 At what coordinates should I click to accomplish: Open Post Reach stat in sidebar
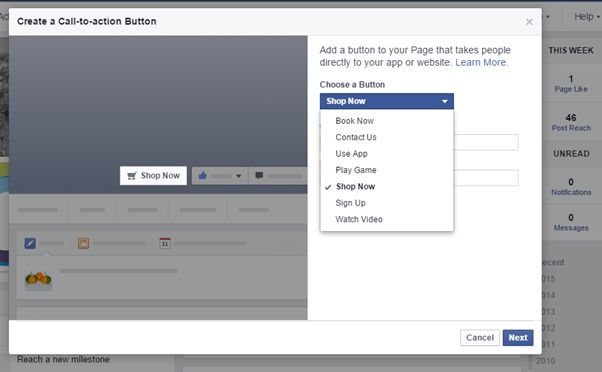pos(571,122)
